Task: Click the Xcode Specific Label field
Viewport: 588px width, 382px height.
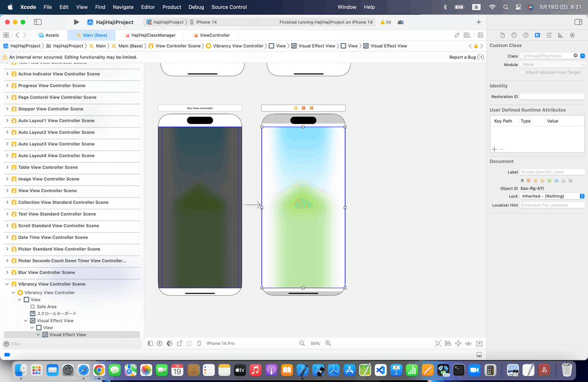Action: click(552, 172)
